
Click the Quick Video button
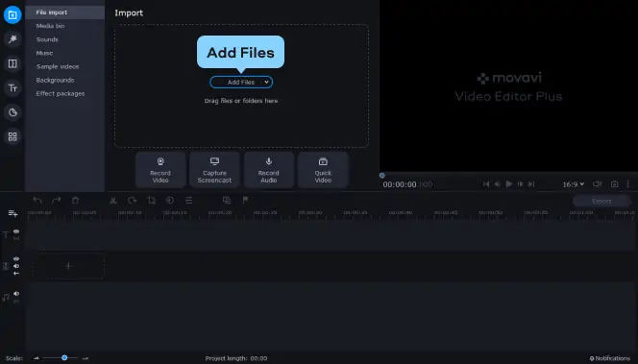[323, 170]
